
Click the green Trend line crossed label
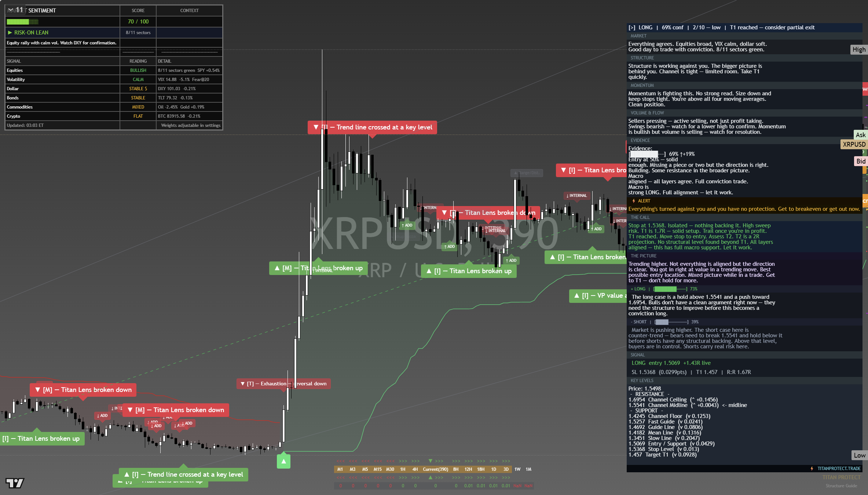(x=183, y=474)
